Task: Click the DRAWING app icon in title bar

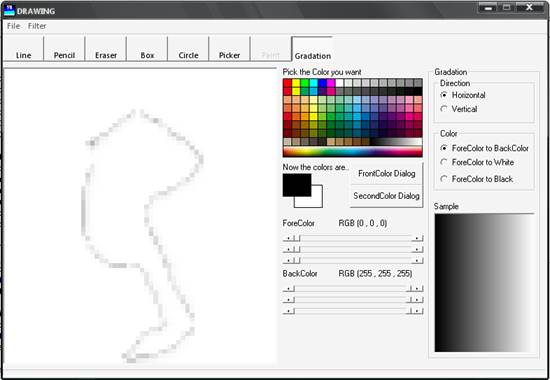Action: 9,11
